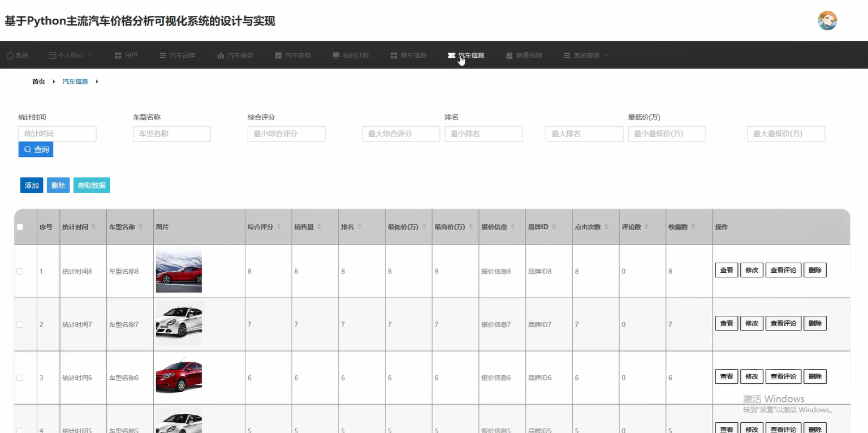The image size is (868, 433).
Task: Open the 销量预测 menu item
Action: 524,55
